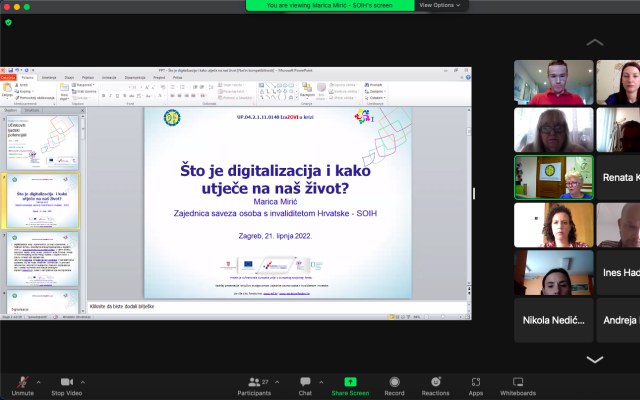Click the Find (Pronađi) binoculars icon
This screenshot has height=400, width=640.
(x=367, y=85)
